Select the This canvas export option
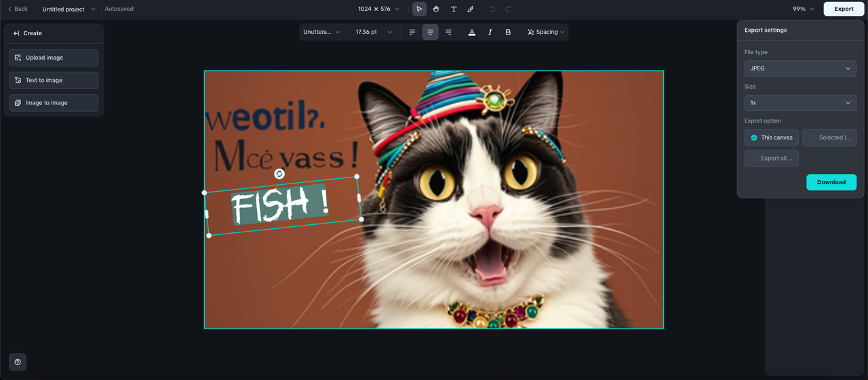The height and width of the screenshot is (380, 868). point(772,138)
